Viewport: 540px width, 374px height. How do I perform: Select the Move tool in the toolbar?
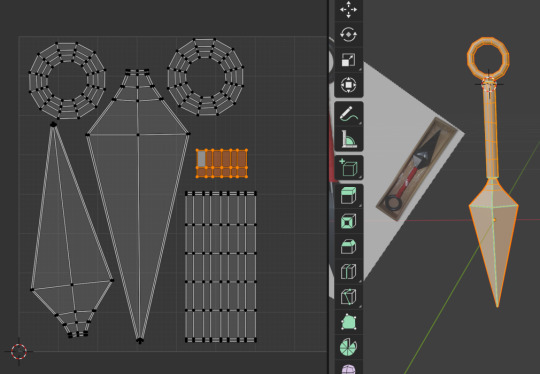[x=349, y=9]
